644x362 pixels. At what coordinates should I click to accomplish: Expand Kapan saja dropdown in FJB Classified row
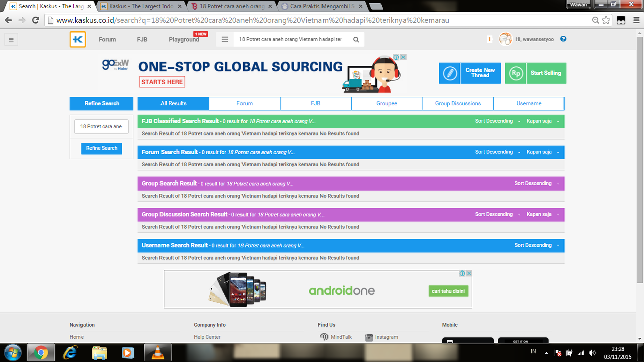tap(543, 121)
